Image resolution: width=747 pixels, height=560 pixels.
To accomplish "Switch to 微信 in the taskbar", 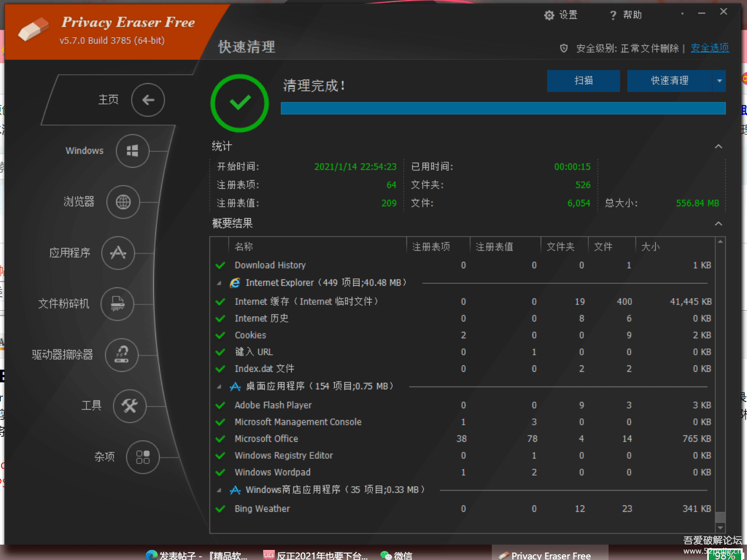I will coord(396,555).
